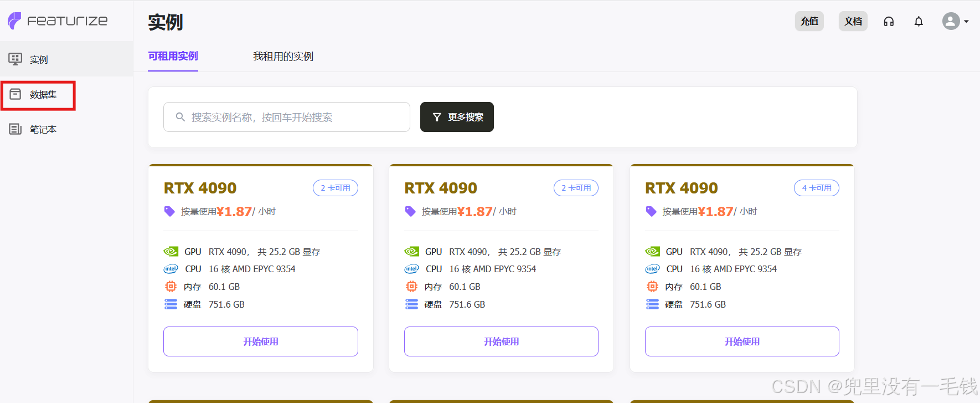Click the headset support icon
Image resolution: width=980 pixels, height=403 pixels.
pyautogui.click(x=889, y=22)
